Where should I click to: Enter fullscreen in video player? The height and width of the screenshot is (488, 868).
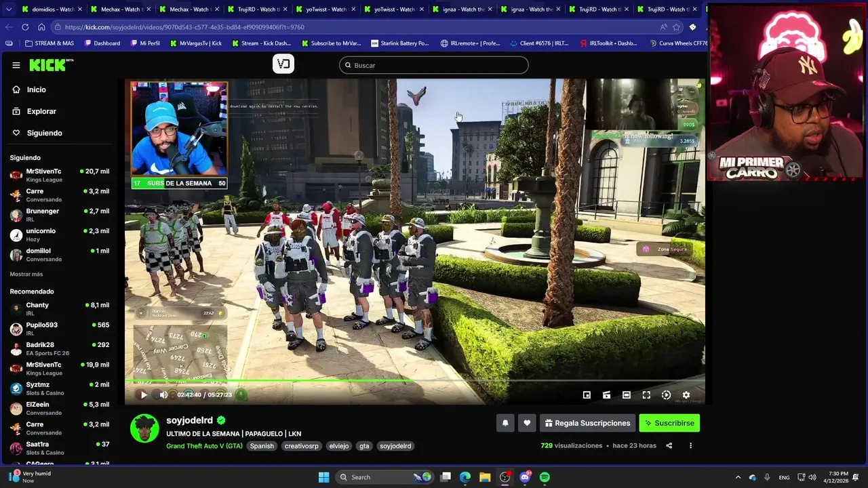pyautogui.click(x=646, y=394)
